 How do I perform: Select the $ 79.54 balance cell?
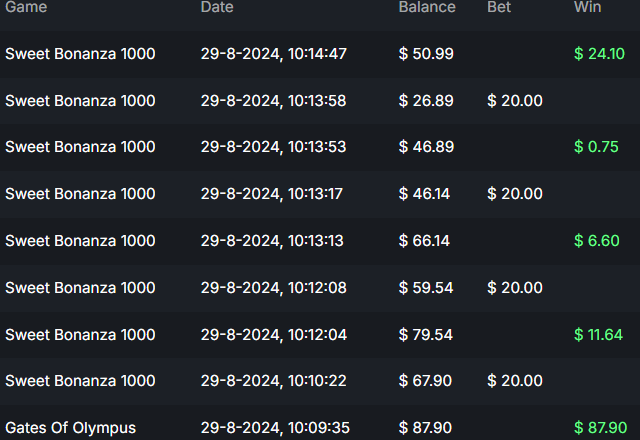pyautogui.click(x=426, y=335)
